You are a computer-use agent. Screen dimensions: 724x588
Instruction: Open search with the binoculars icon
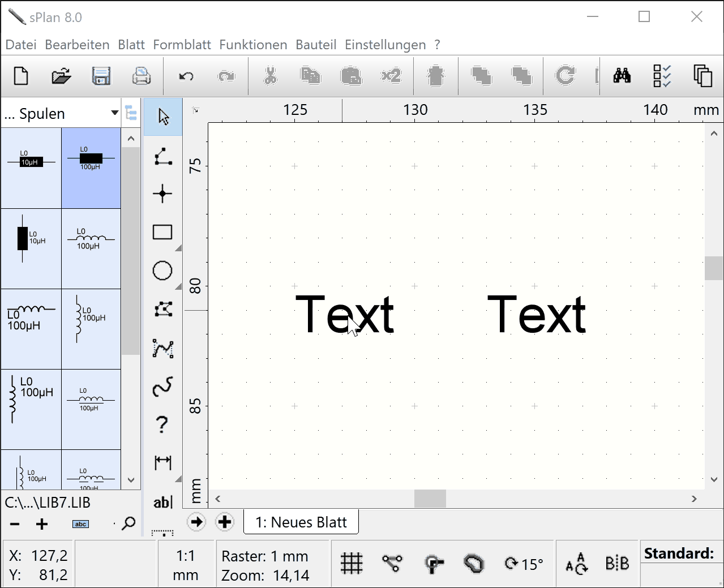[622, 76]
